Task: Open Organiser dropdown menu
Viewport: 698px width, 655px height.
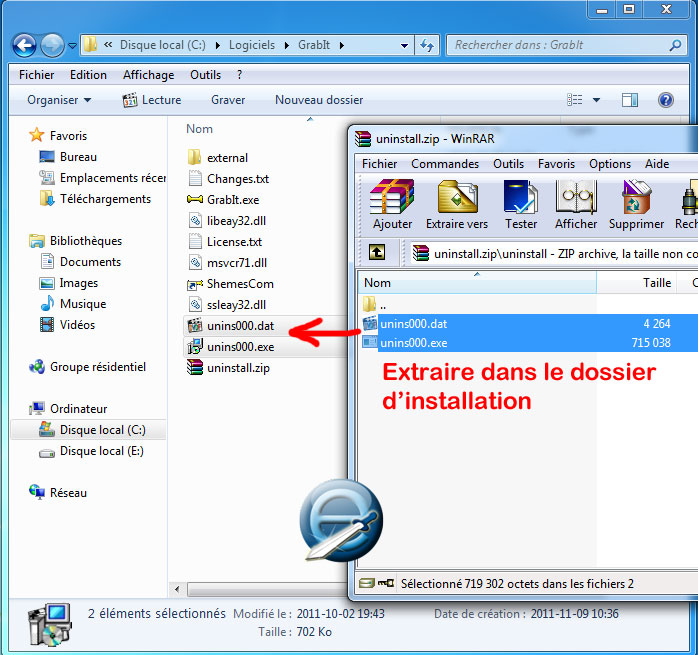Action: (x=59, y=100)
